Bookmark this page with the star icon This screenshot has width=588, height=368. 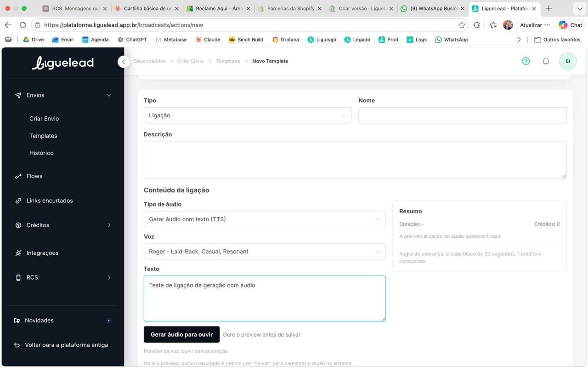coord(462,25)
